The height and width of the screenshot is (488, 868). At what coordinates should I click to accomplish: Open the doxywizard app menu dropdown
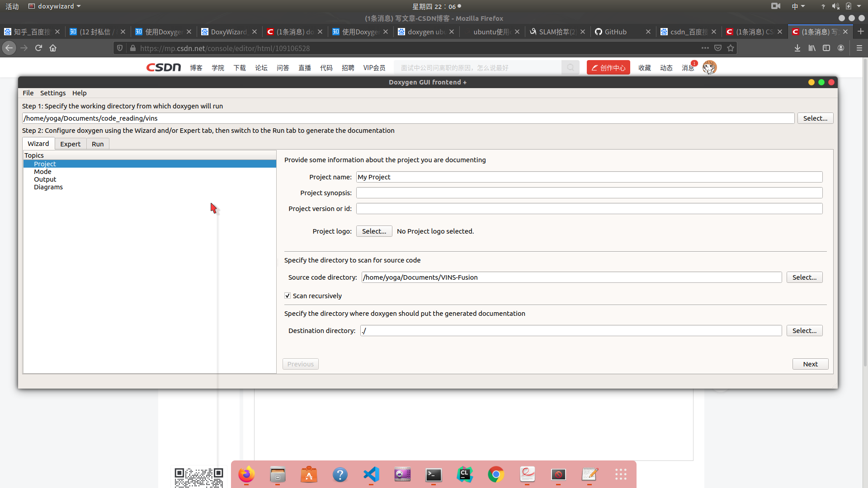pyautogui.click(x=55, y=6)
